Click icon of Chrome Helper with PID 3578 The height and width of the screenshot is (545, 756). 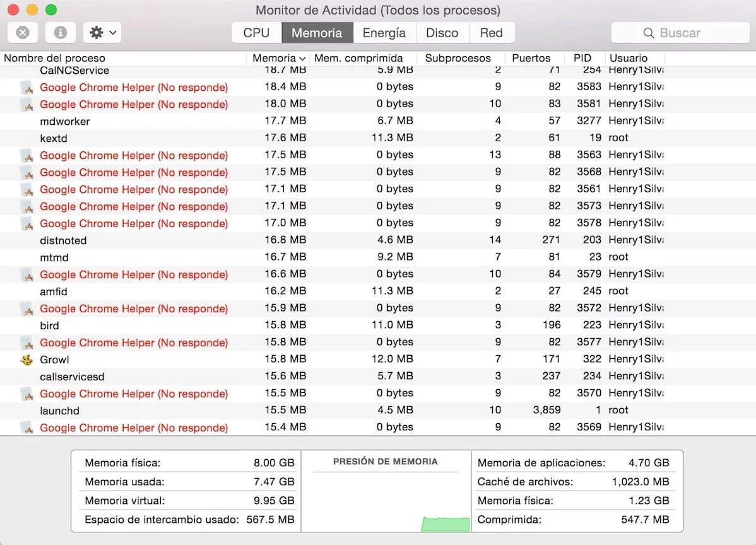tap(27, 223)
